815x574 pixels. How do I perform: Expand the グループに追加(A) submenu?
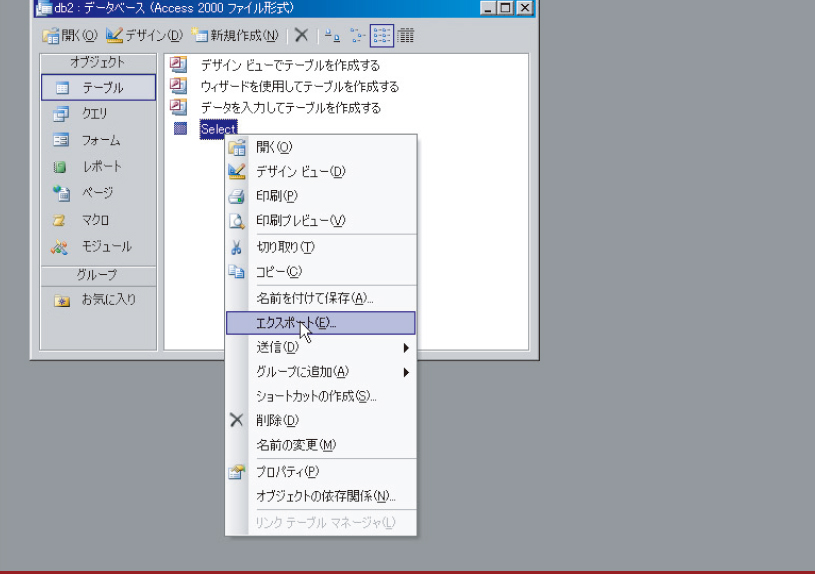pos(321,371)
